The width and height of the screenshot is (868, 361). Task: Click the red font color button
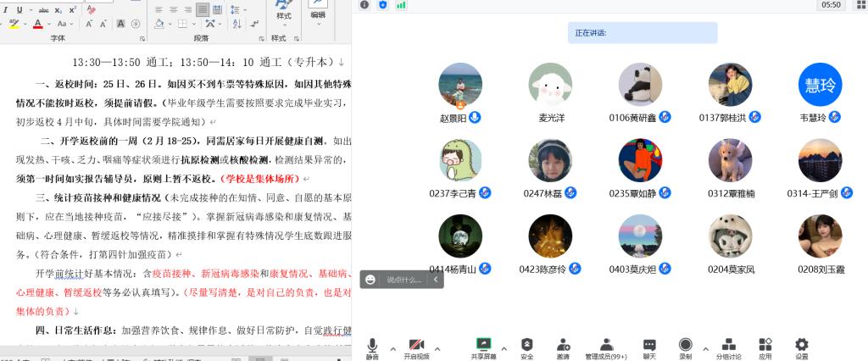coord(37,25)
